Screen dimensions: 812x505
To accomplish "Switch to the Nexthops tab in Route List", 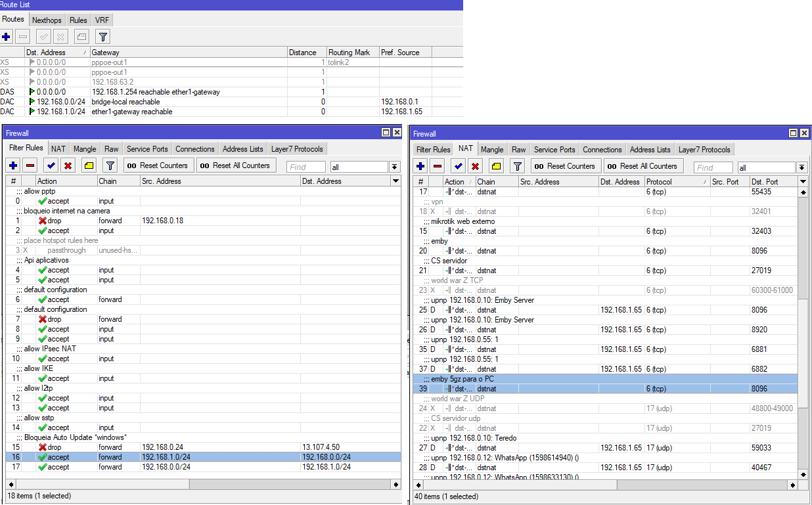I will 47,20.
